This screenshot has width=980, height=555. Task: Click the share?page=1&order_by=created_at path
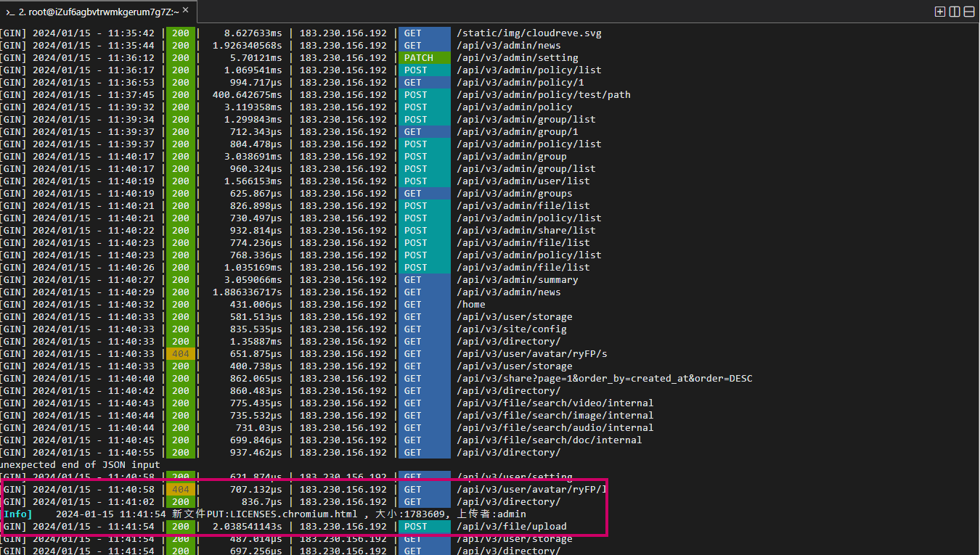(x=605, y=379)
